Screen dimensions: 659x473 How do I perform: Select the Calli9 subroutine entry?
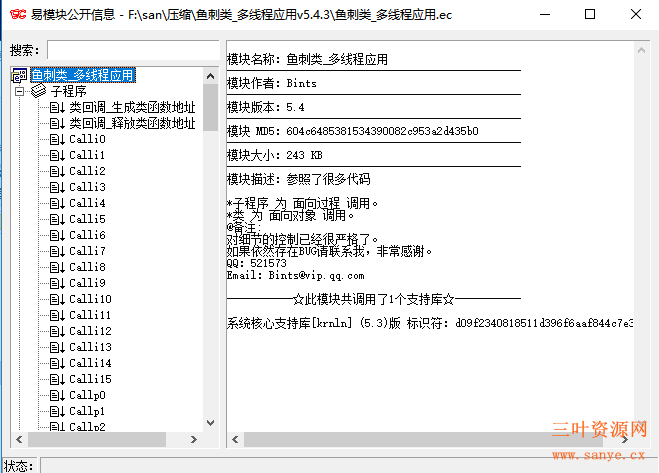click(87, 283)
